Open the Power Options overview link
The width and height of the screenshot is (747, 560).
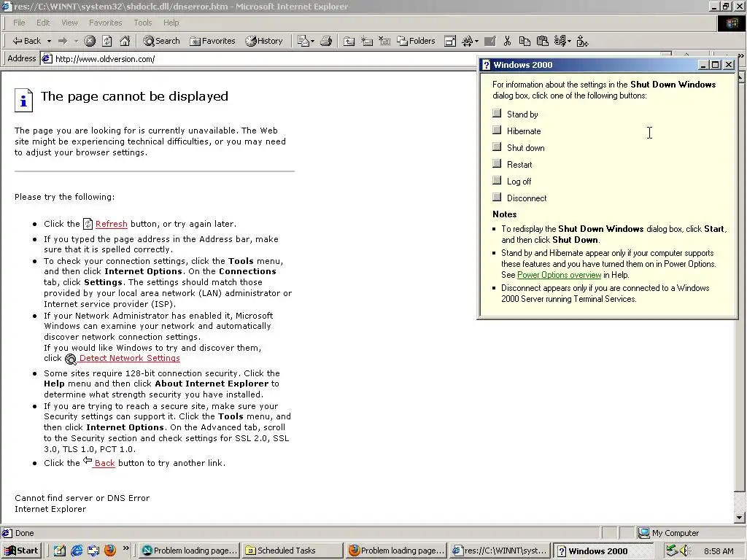(559, 275)
